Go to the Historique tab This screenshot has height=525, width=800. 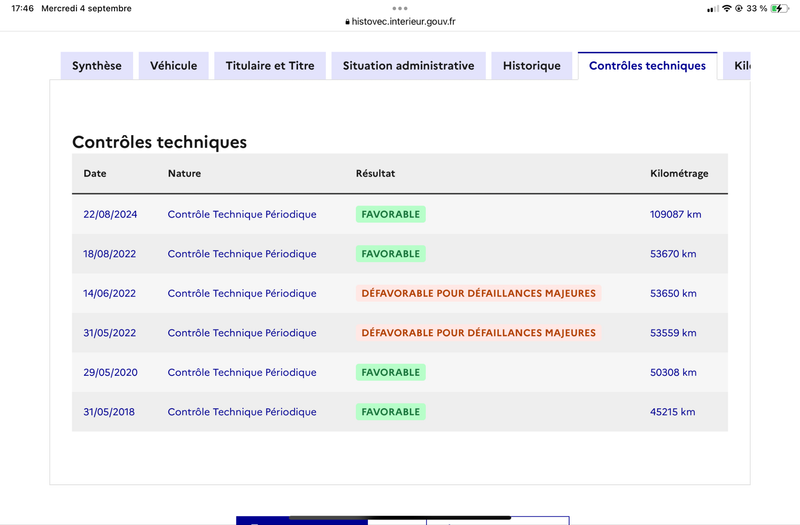click(532, 66)
